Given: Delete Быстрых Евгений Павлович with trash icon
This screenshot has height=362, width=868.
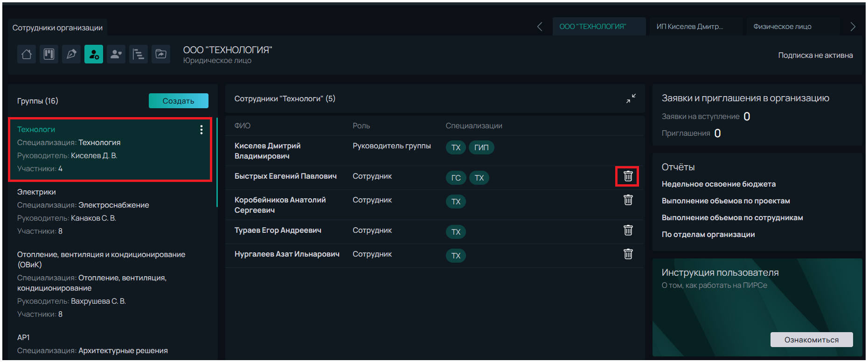Looking at the screenshot, I should [x=628, y=176].
